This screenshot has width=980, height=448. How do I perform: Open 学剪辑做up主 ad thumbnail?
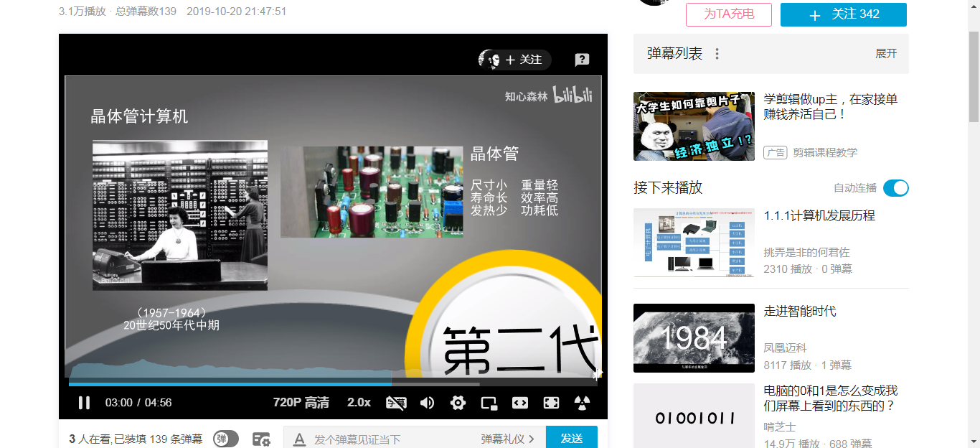coord(694,126)
